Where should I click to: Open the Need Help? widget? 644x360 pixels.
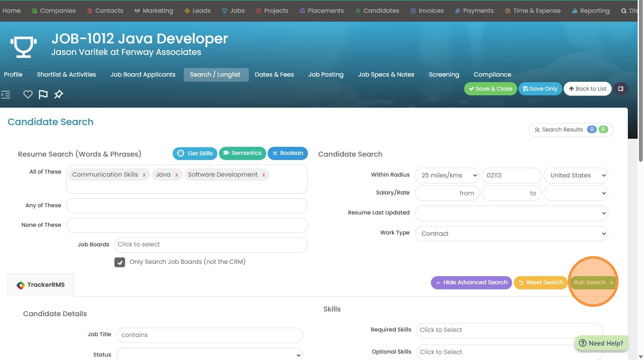coord(601,343)
